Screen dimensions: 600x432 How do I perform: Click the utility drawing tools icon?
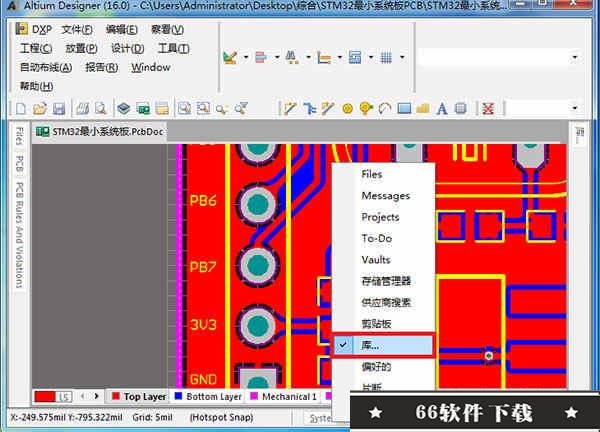coord(230,58)
